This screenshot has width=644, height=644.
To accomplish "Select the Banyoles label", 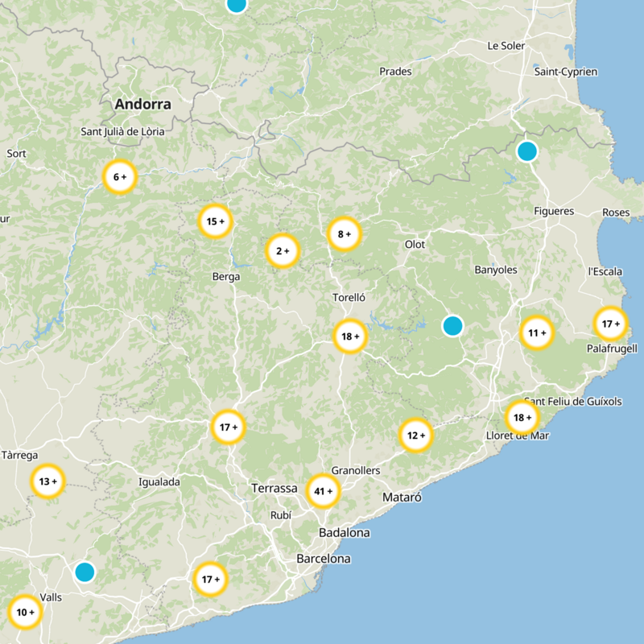I will [496, 270].
